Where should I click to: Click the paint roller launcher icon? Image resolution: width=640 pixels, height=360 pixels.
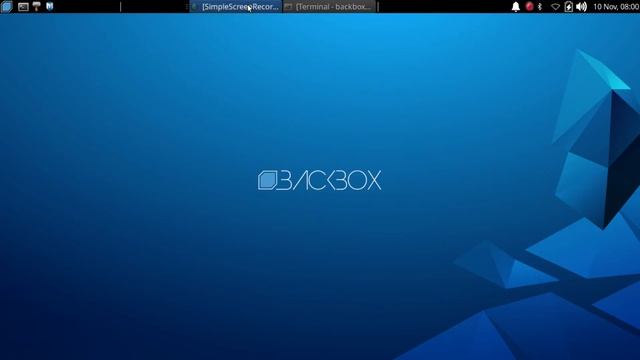(37, 6)
